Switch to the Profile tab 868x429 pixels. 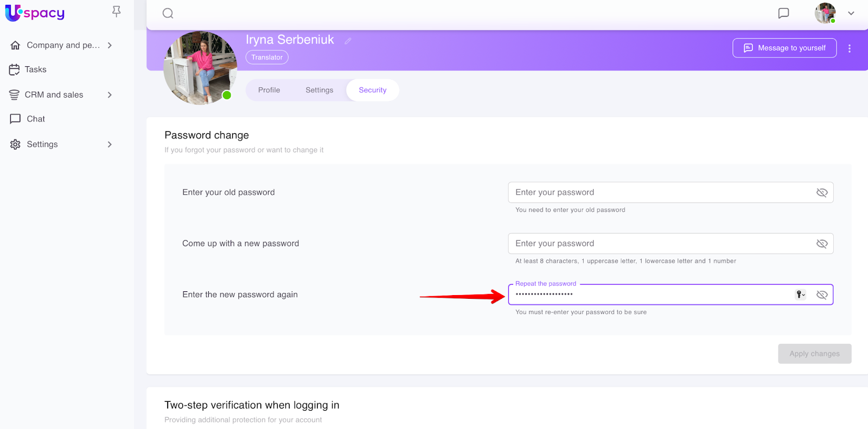(269, 90)
